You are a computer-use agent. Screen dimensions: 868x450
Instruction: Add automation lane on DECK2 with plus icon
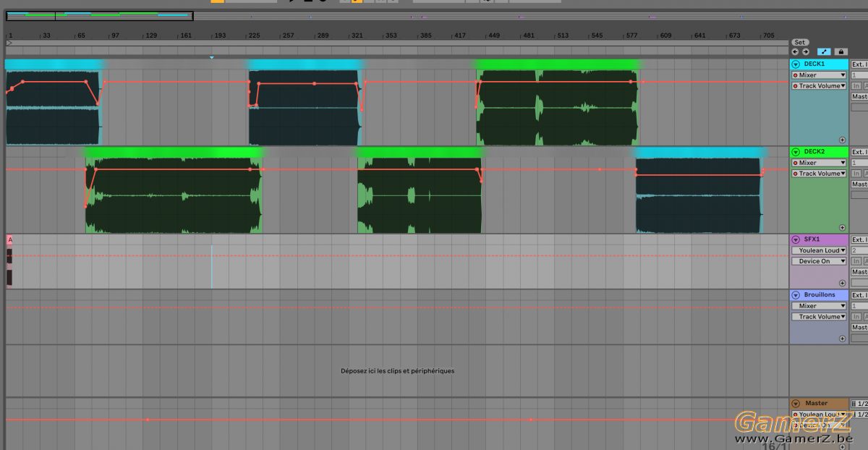click(x=842, y=227)
